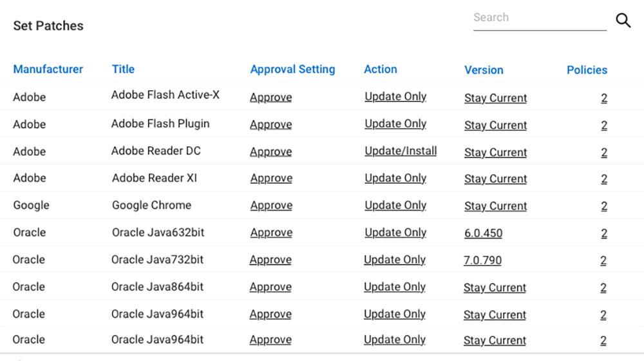644x361 pixels.
Task: Open policies count for Adobe Reader XI
Action: (x=603, y=179)
